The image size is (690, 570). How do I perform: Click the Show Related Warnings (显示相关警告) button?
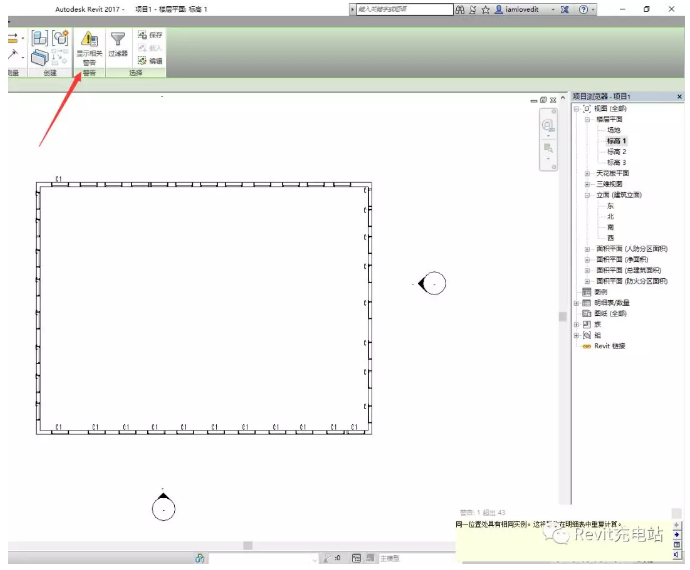click(x=89, y=46)
